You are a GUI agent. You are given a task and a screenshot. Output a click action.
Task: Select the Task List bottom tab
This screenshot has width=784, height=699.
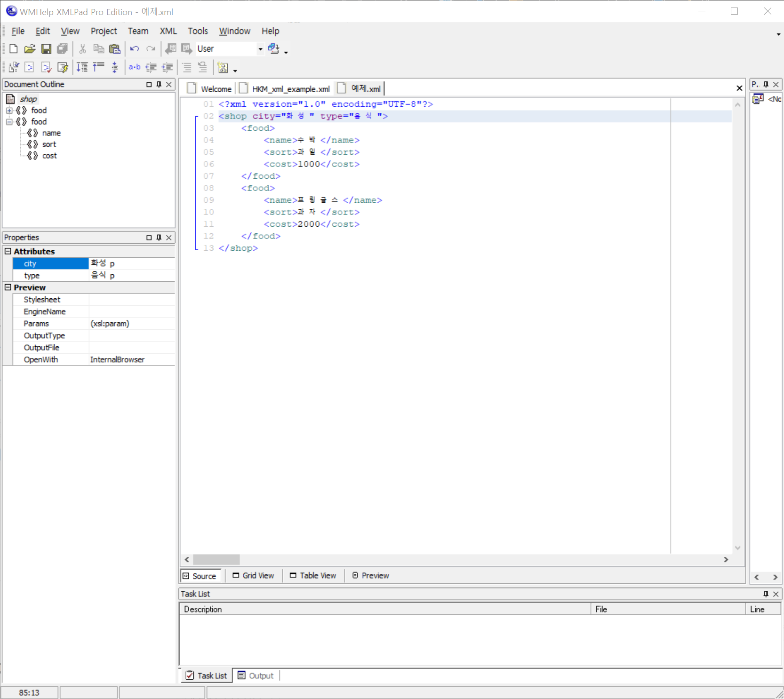point(207,676)
